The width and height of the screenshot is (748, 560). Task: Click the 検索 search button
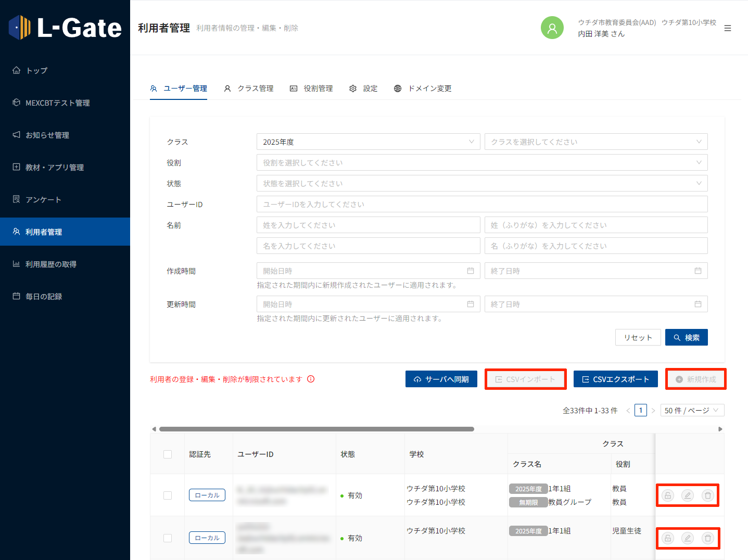[686, 337]
